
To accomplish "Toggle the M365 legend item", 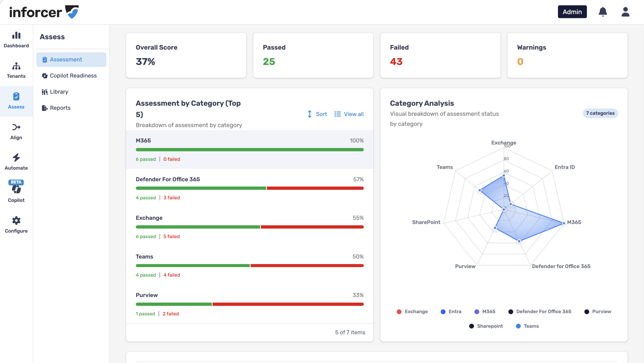I will 485,312.
